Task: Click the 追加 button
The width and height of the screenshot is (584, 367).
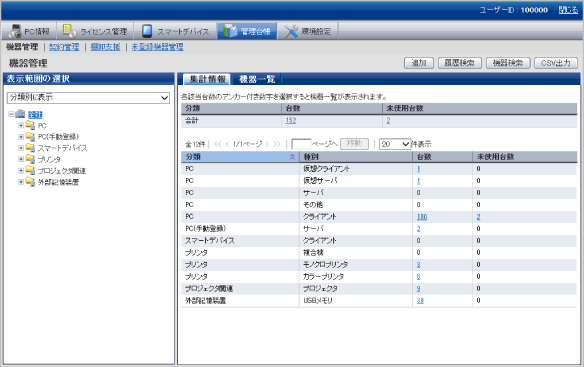Action: click(x=419, y=63)
